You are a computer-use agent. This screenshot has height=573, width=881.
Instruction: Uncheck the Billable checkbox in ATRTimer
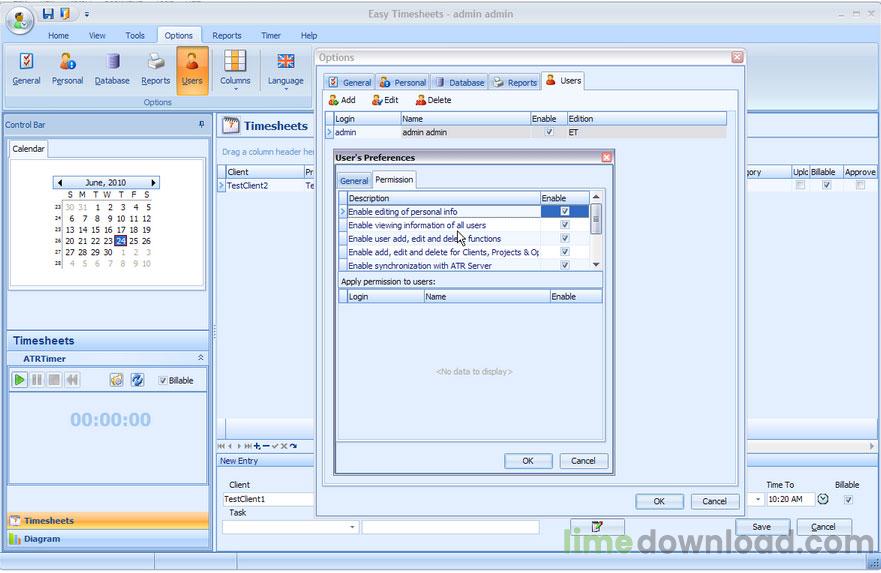point(163,381)
